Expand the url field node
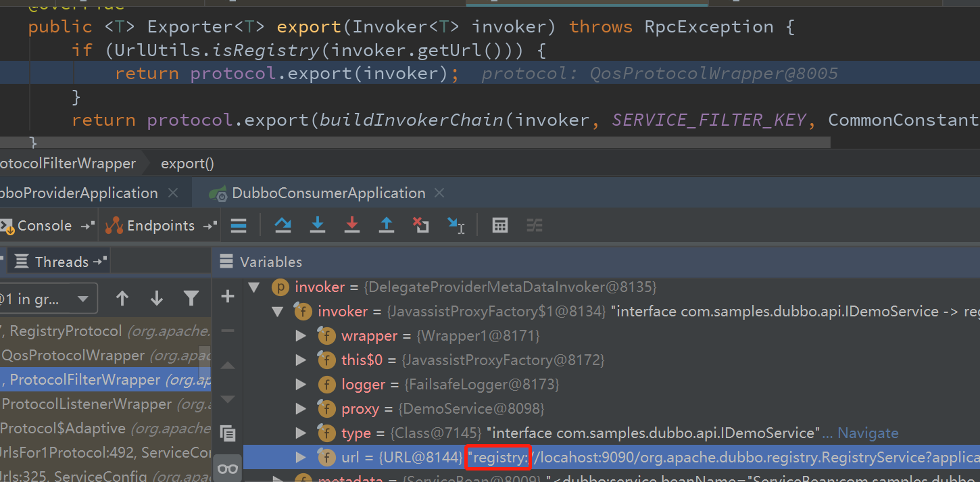Viewport: 980px width, 482px height. [x=301, y=458]
